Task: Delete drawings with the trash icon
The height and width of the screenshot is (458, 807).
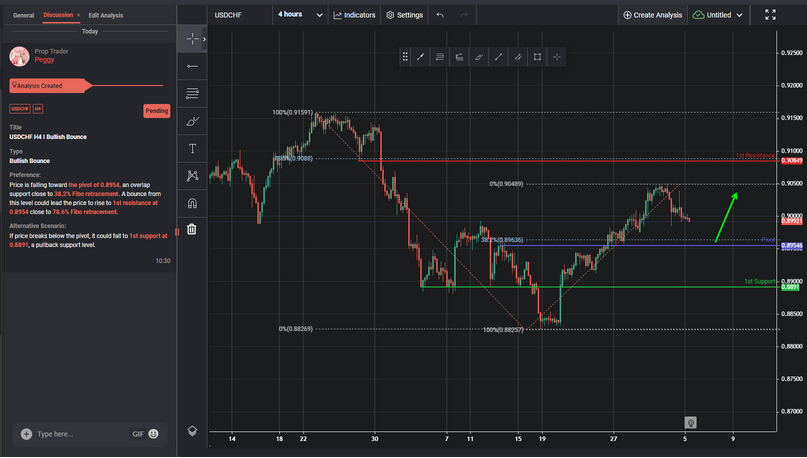Action: click(x=192, y=229)
